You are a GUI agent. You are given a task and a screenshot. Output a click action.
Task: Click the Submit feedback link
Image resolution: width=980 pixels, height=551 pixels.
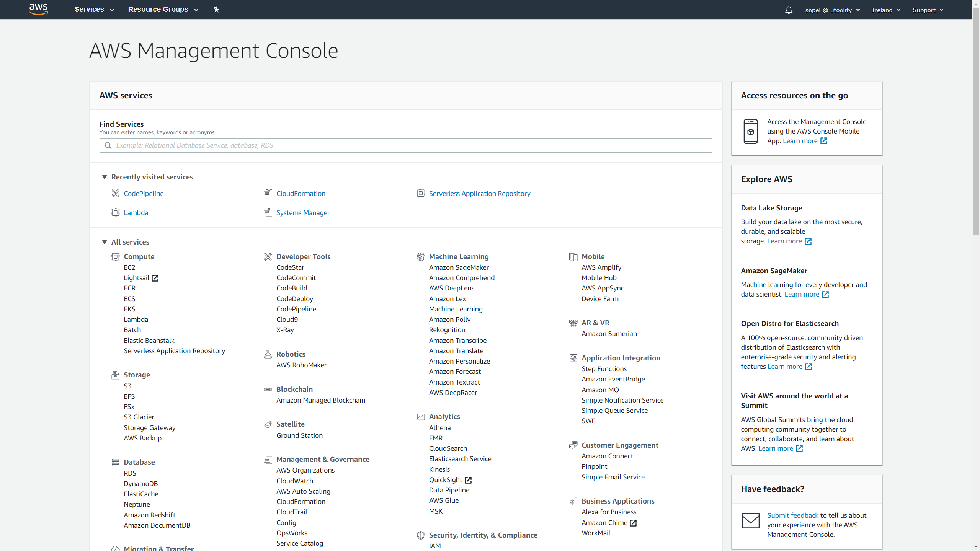click(x=792, y=515)
